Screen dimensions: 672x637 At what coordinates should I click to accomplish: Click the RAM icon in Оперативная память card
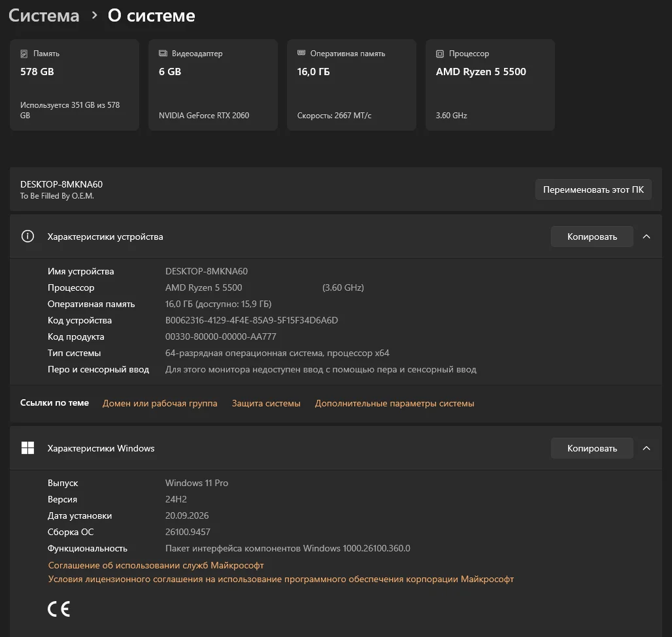click(301, 53)
